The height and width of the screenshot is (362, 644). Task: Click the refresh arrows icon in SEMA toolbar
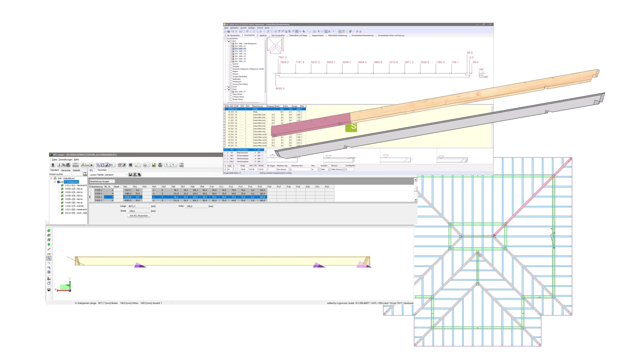click(x=276, y=32)
